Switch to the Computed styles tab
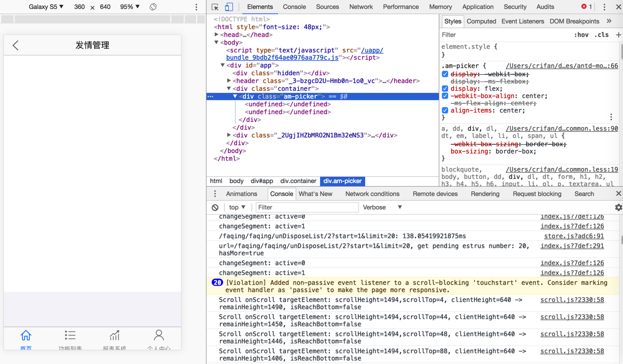Image resolution: width=623 pixels, height=364 pixels. click(x=481, y=21)
